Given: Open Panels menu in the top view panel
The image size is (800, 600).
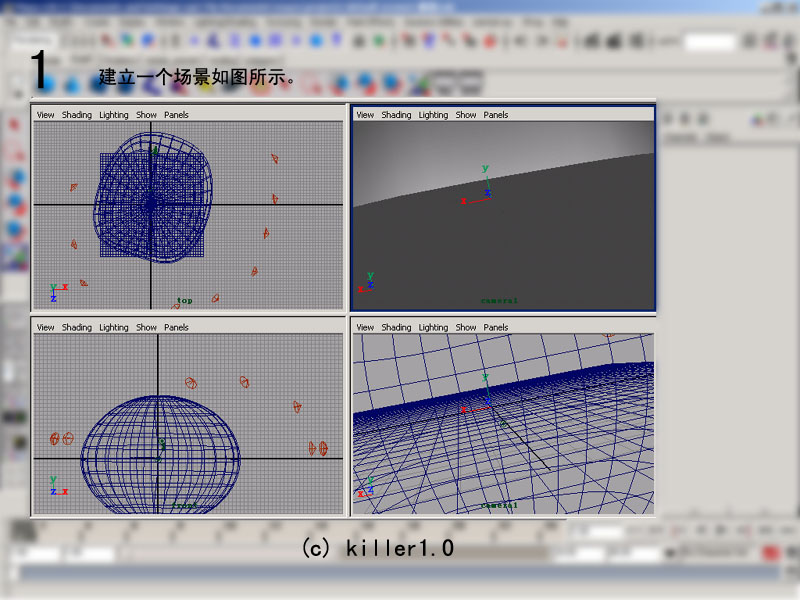Looking at the screenshot, I should 177,115.
